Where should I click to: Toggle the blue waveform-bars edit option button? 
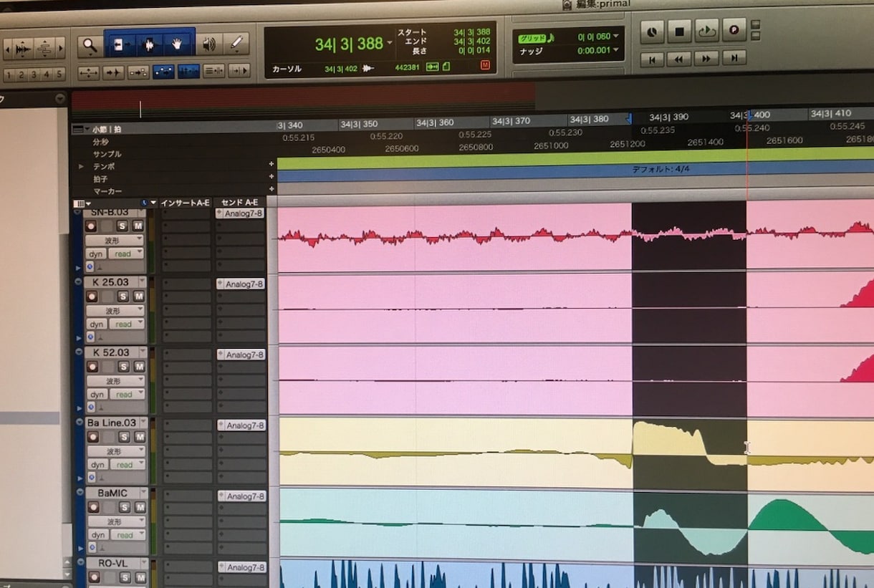[188, 71]
